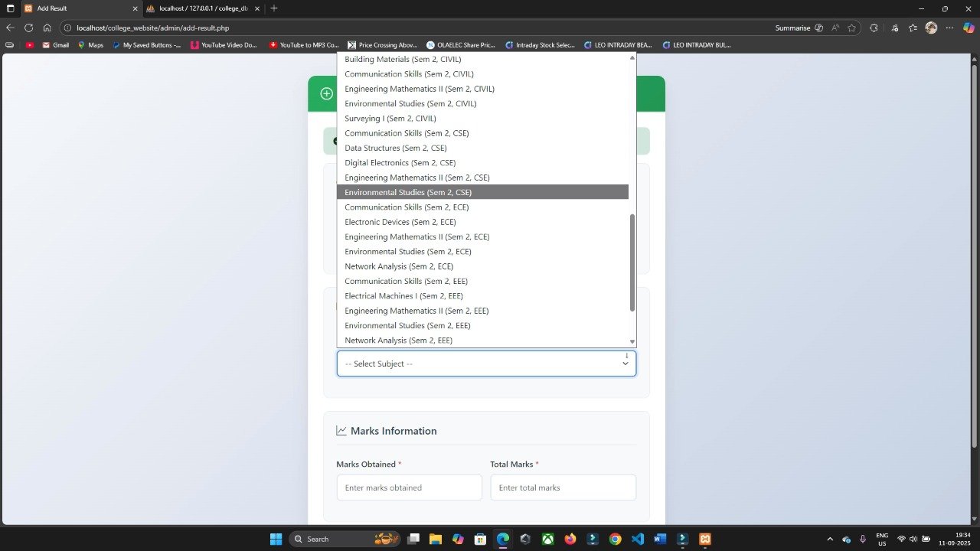Click the user profile avatar icon
Viewport: 980px width, 551px height.
click(x=931, y=28)
